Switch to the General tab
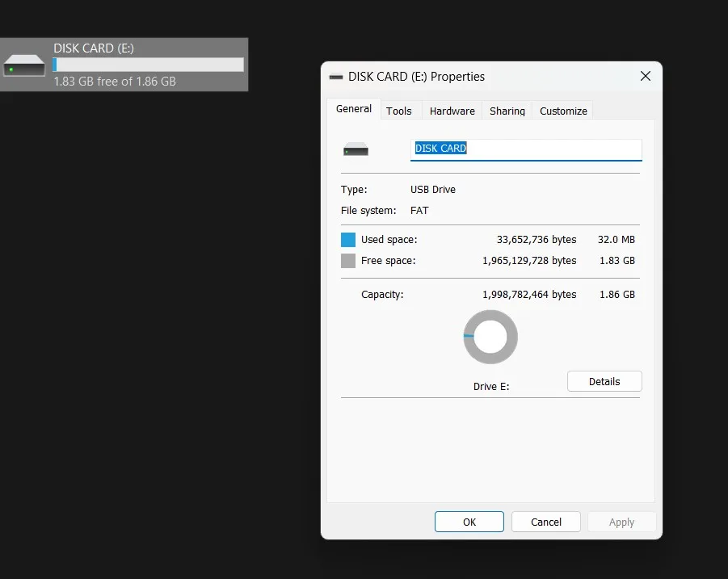Screen dimensions: 728x579 354,109
